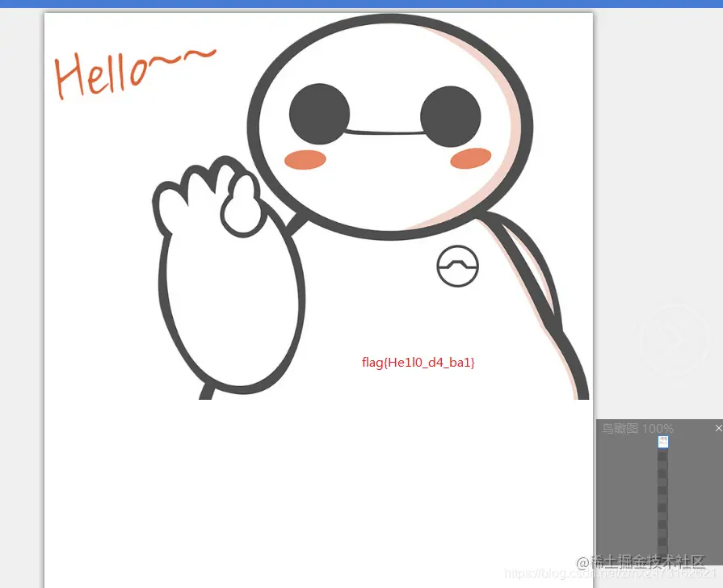This screenshot has width=723, height=588.
Task: Click the page thumbnail icon in the bird's-eye view
Action: pyautogui.click(x=662, y=442)
